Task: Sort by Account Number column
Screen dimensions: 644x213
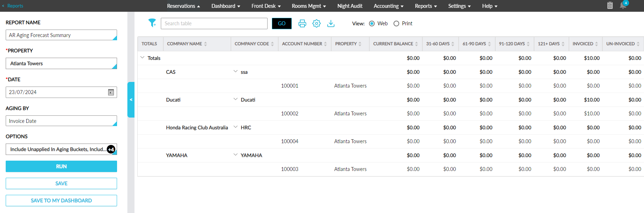Action: tap(326, 44)
